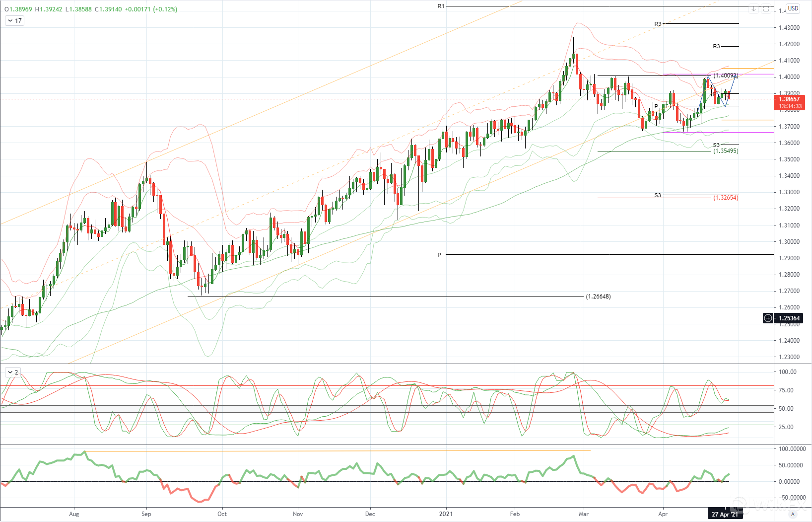Click the 1.26648 horizontal line label
The image size is (812, 522).
click(598, 297)
